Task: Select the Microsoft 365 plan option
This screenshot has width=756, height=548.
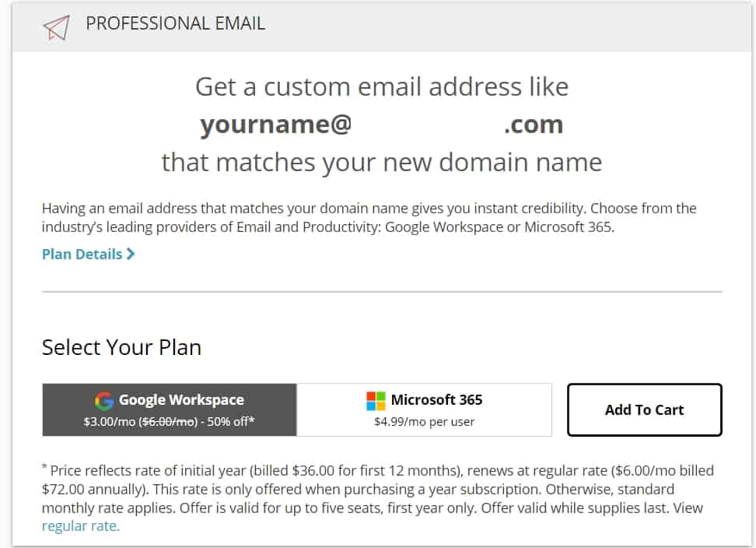Action: tap(424, 409)
